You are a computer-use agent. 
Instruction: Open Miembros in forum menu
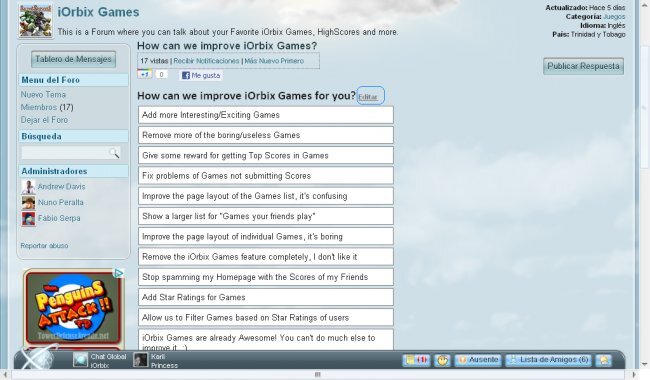tap(39, 107)
